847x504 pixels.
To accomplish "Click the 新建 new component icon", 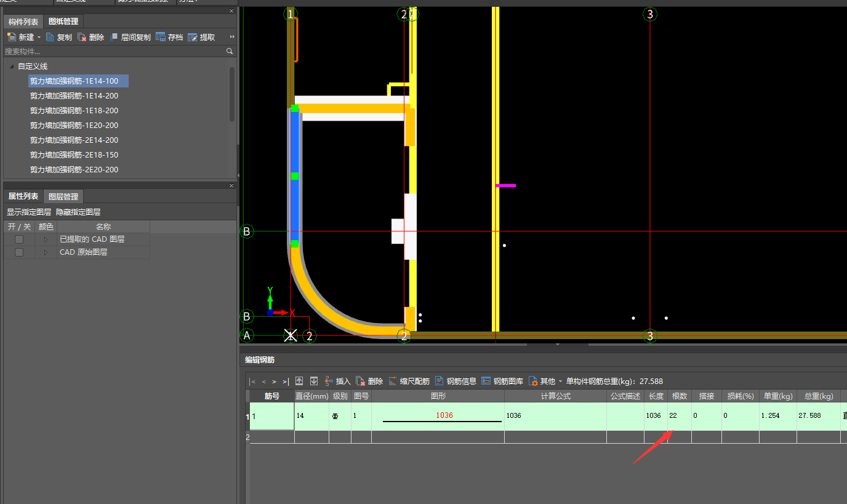I will [x=11, y=38].
